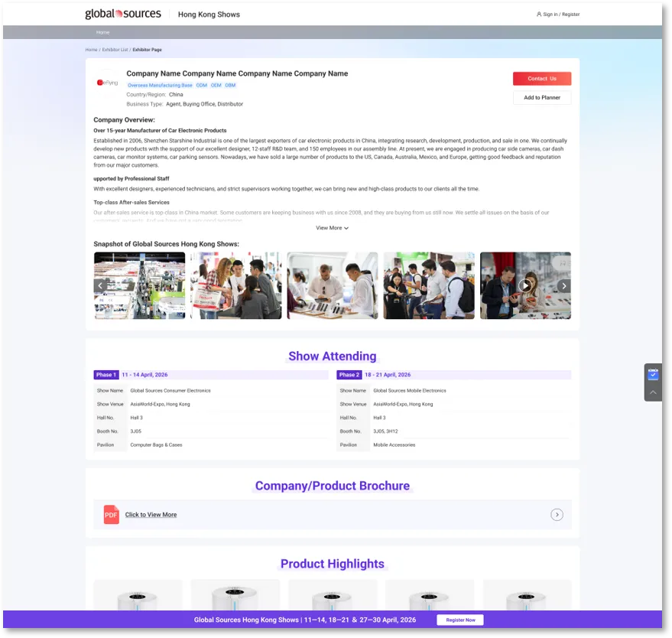The height and width of the screenshot is (638, 672).
Task: Open the fourth product highlight image
Action: pos(430,595)
